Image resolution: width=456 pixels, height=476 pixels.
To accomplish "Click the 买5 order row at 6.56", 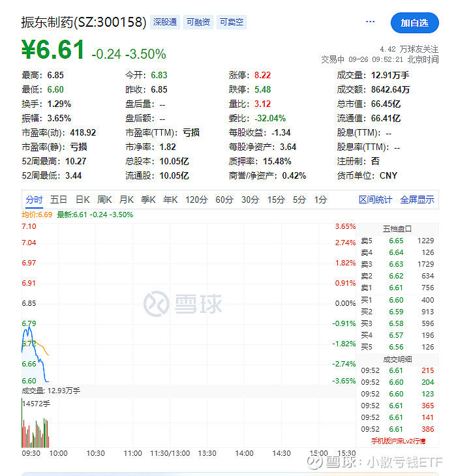I will (x=397, y=347).
